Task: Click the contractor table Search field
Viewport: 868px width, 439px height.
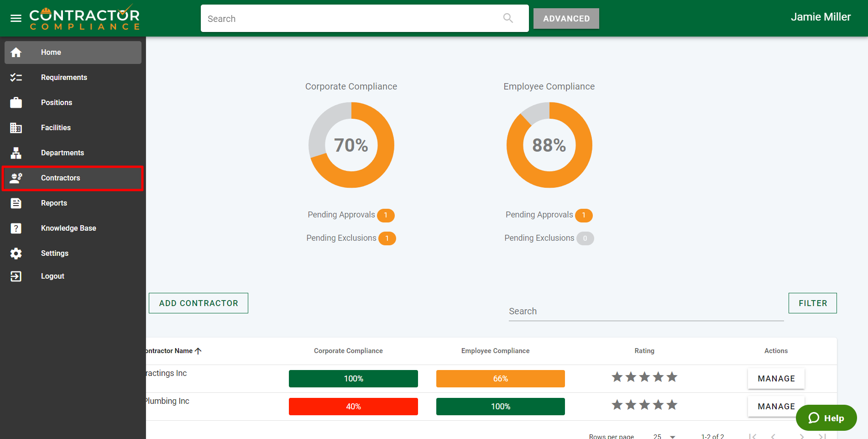Action: point(646,312)
